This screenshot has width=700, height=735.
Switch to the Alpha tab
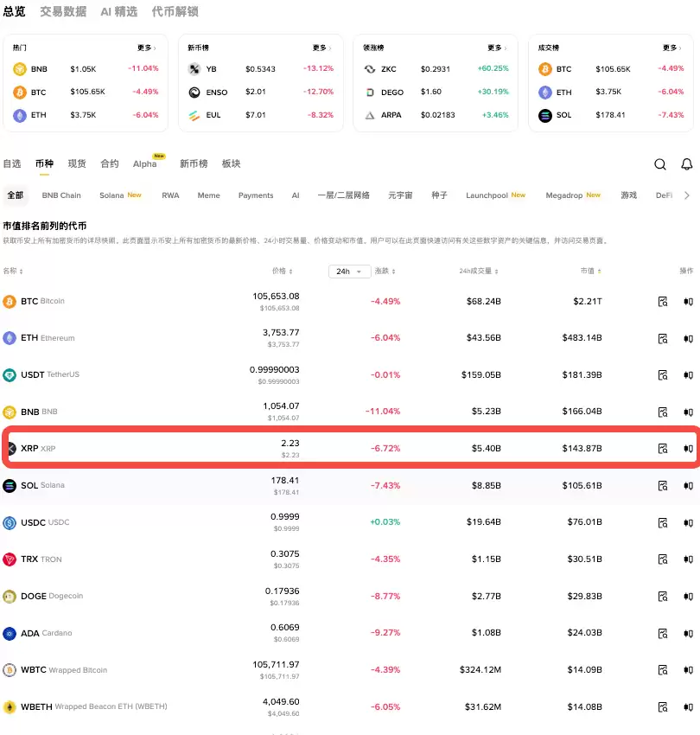click(145, 163)
